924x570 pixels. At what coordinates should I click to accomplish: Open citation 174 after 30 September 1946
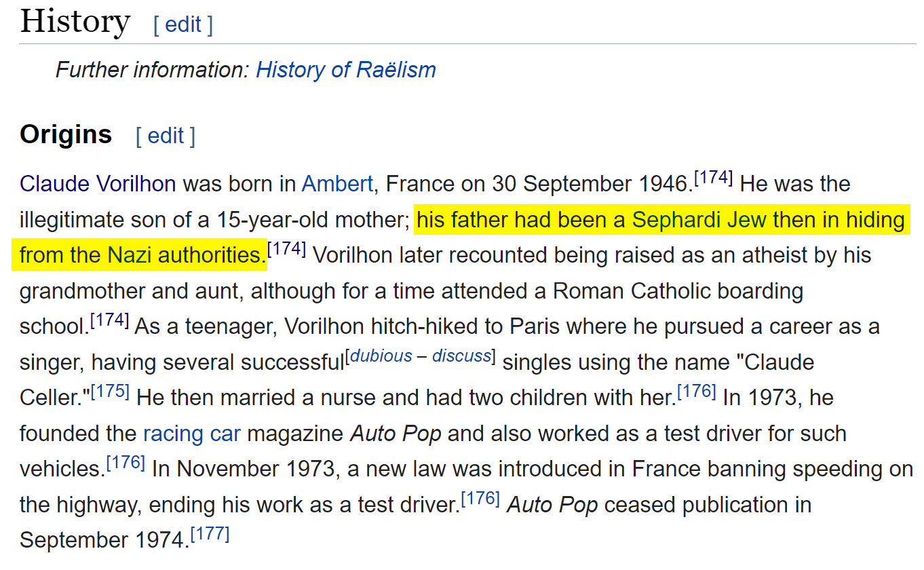click(714, 178)
